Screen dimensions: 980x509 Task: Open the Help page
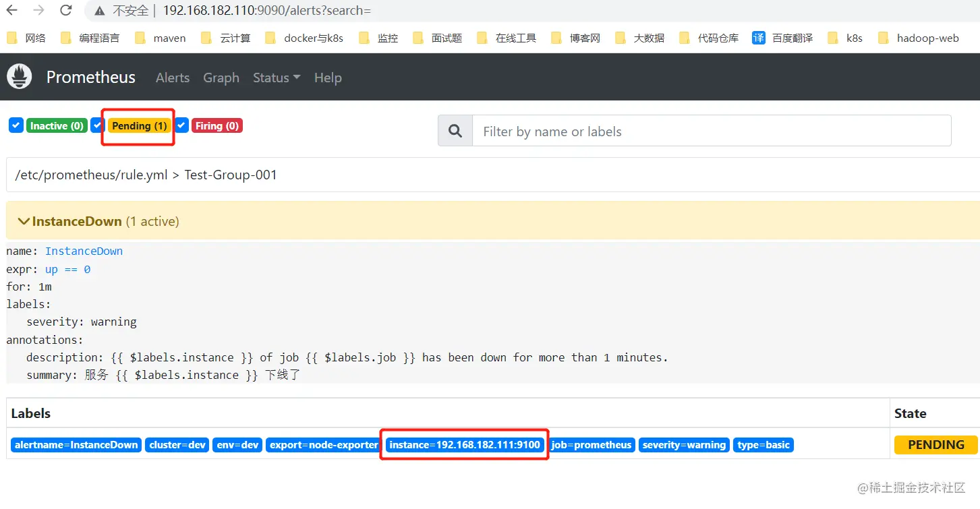pos(328,78)
